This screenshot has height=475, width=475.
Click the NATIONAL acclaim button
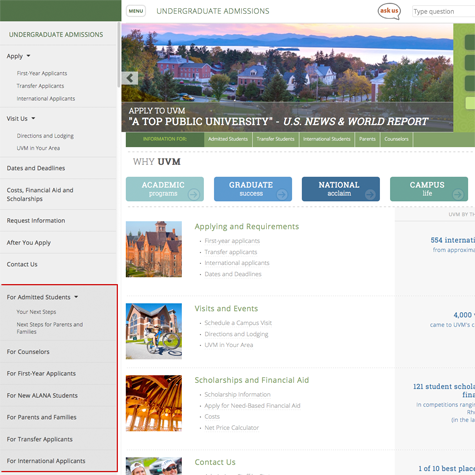click(341, 189)
